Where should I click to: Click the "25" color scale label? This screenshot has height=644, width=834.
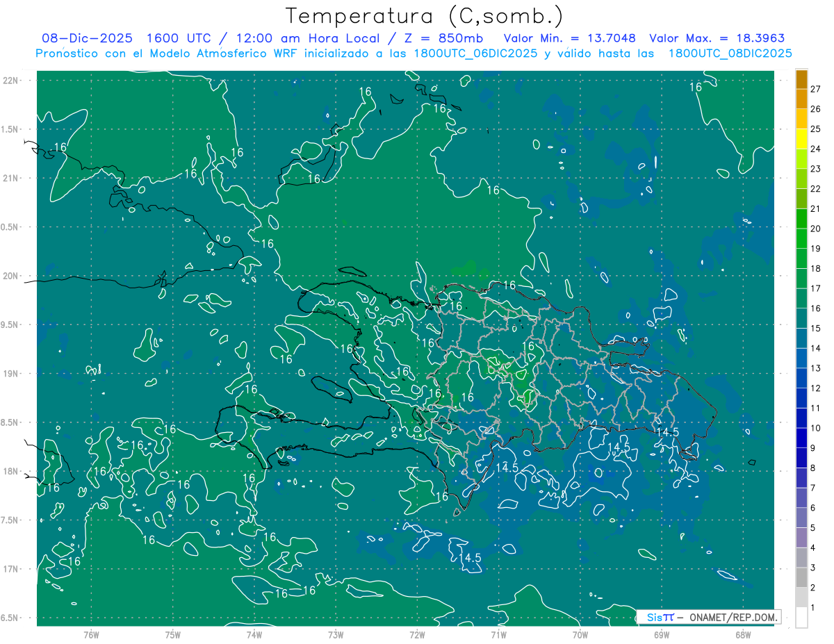815,129
